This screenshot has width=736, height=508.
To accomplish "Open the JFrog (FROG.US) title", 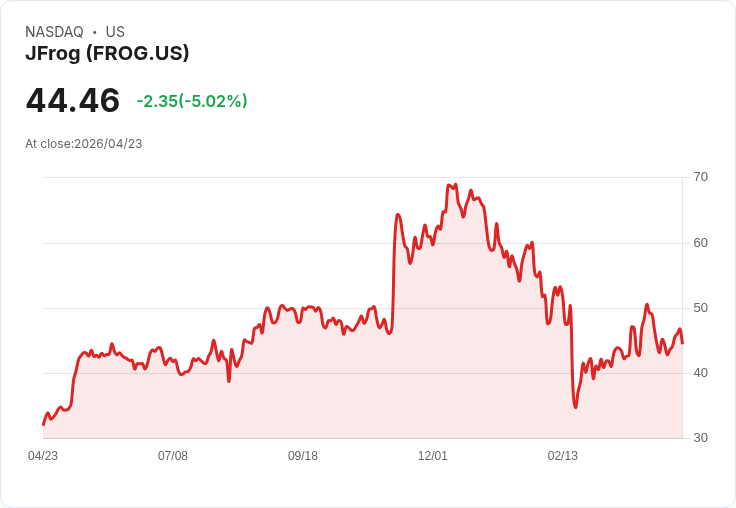I will pyautogui.click(x=107, y=54).
